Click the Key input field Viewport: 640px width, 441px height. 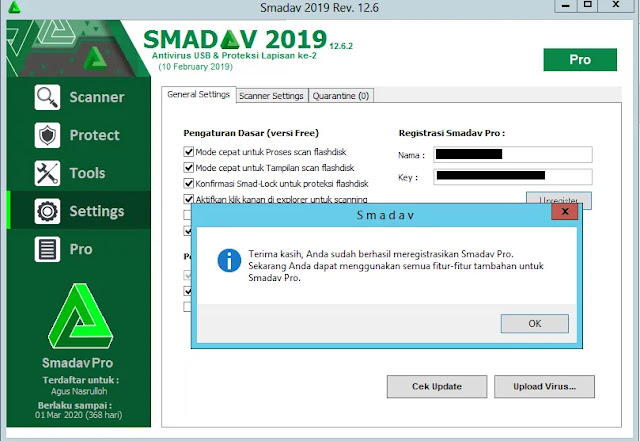click(x=513, y=176)
